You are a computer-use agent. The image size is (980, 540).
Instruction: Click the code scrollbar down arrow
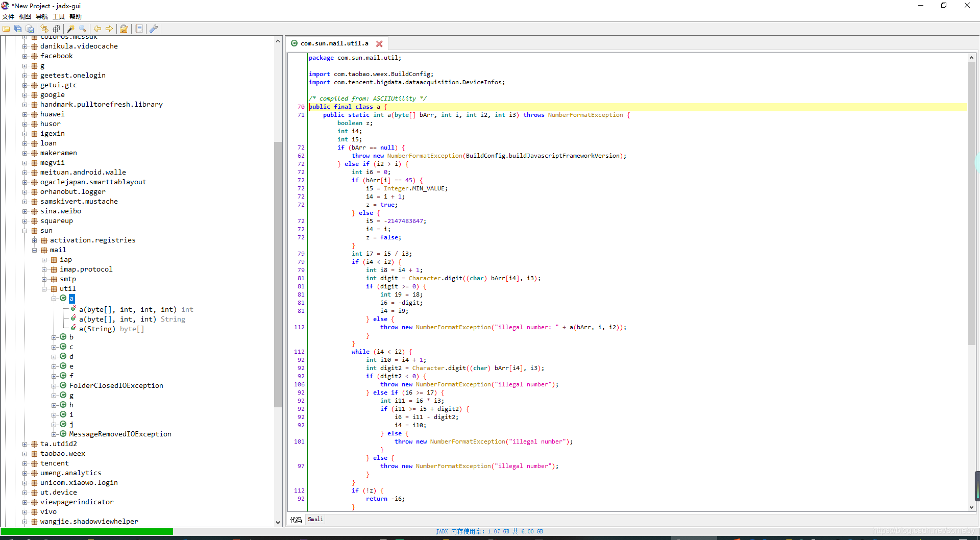pos(971,507)
